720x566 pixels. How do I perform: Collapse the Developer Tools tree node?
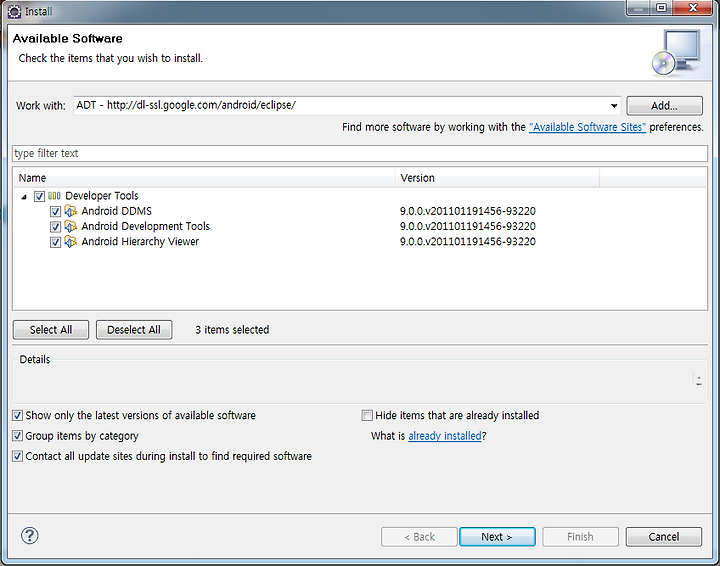click(24, 197)
